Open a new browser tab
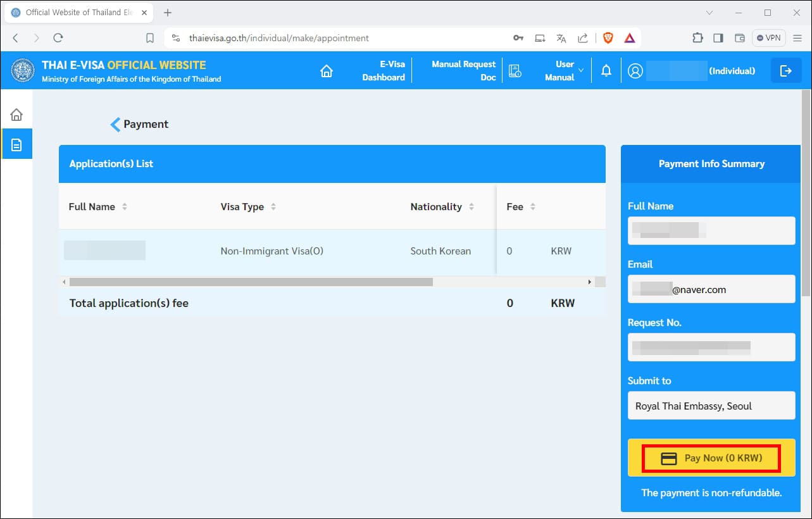This screenshot has width=812, height=519. [x=168, y=13]
